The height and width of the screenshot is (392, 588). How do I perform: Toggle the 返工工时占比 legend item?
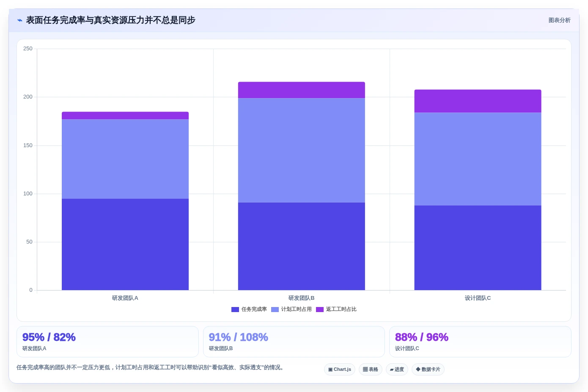click(x=336, y=310)
